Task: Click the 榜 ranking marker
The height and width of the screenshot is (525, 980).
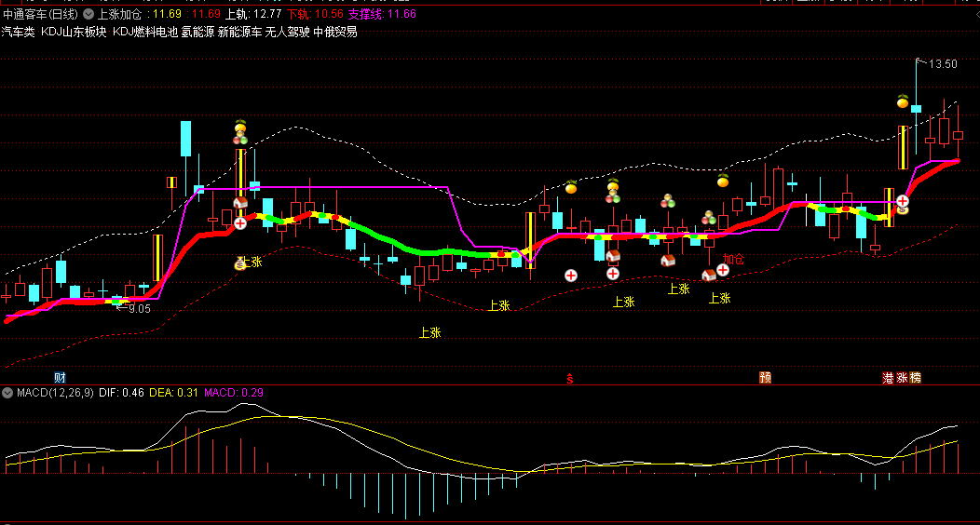Action: click(915, 378)
